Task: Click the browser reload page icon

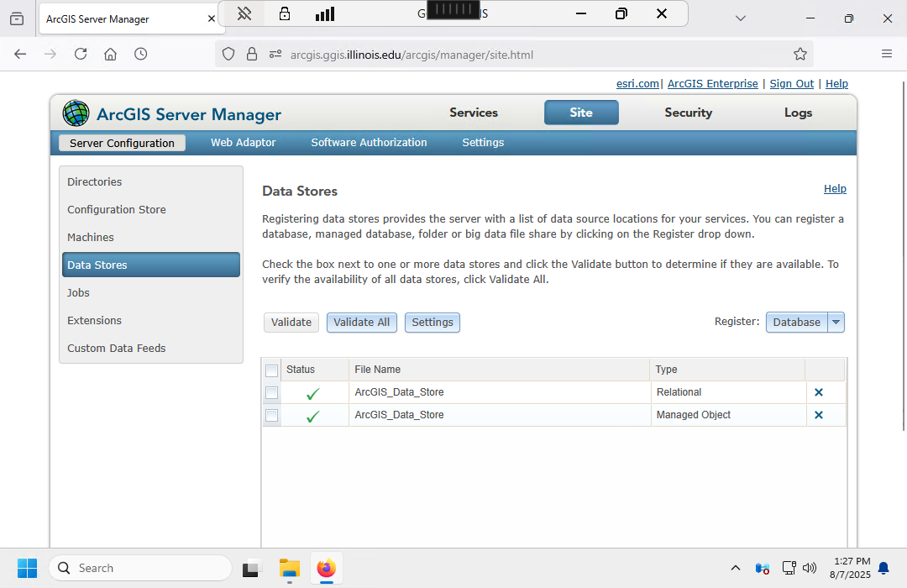Action: pyautogui.click(x=81, y=54)
